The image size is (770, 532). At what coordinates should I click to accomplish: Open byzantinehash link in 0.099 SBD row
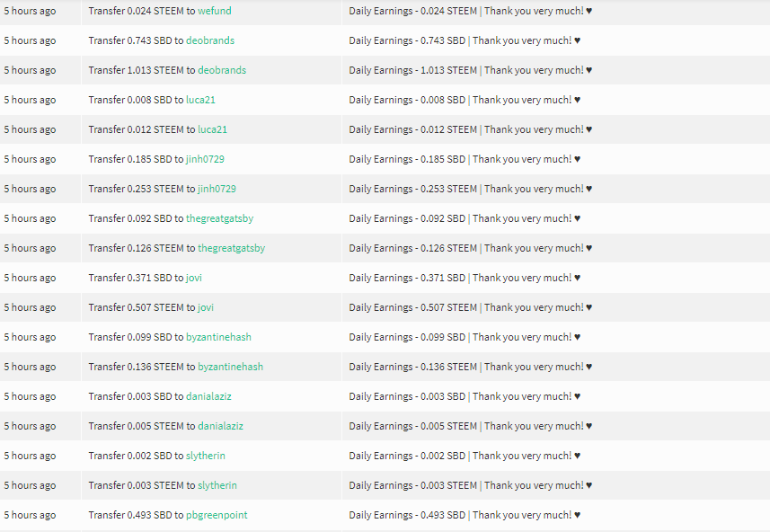219,337
